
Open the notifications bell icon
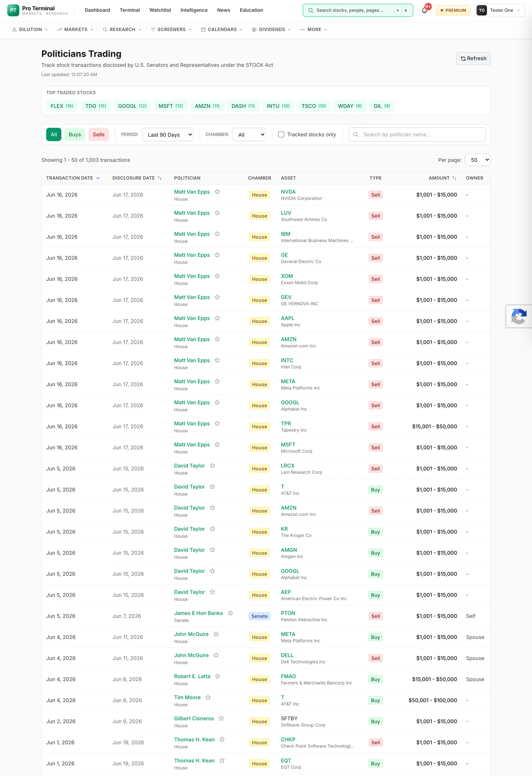tap(424, 10)
